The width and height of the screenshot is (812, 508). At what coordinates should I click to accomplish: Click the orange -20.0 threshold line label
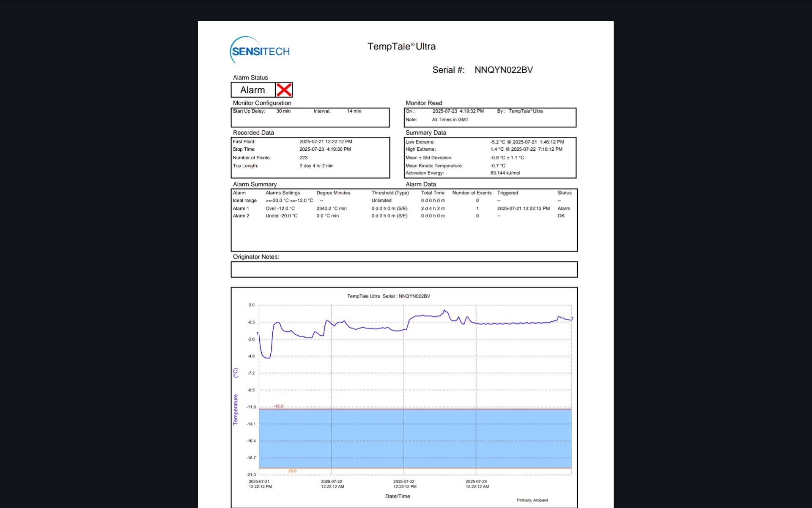coord(292,471)
